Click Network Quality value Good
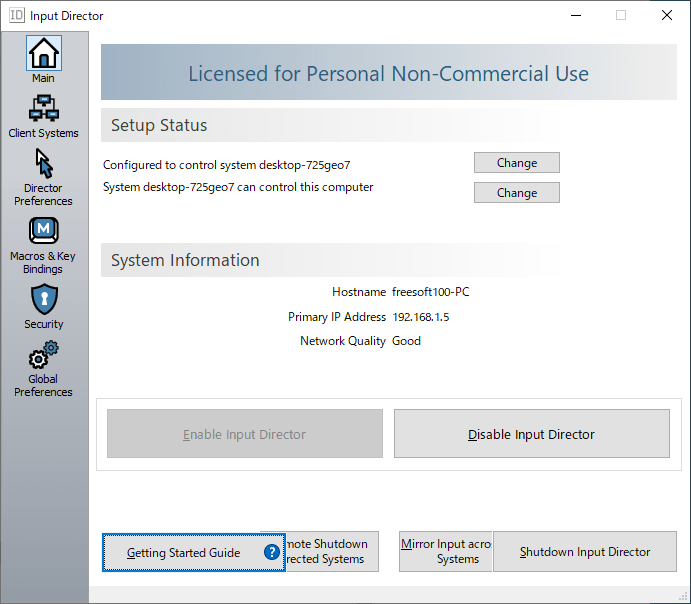This screenshot has width=691, height=604. (x=406, y=341)
